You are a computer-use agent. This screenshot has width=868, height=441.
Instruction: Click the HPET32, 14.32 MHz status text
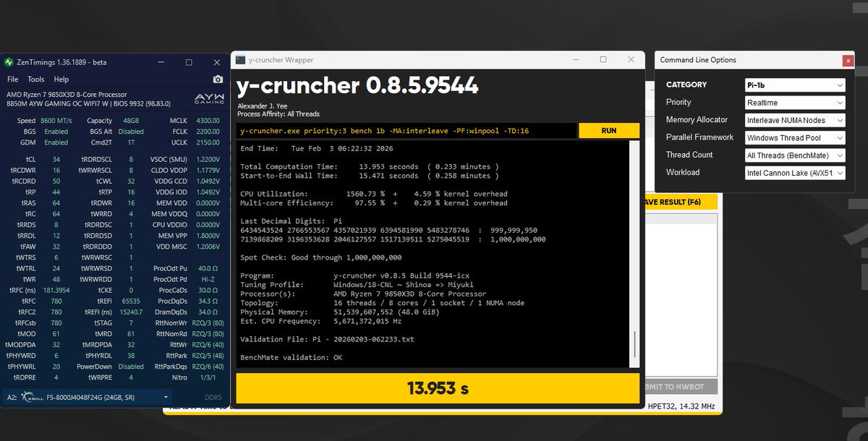680,406
